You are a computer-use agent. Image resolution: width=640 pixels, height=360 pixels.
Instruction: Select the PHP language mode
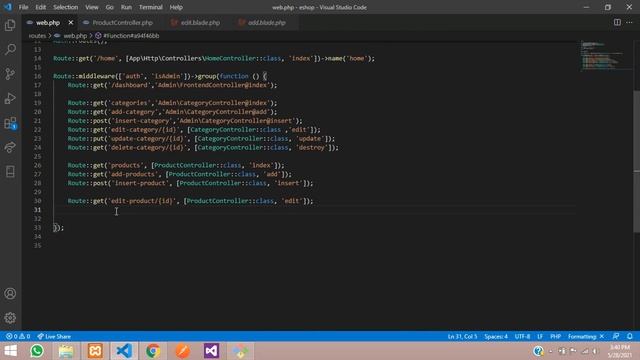[556, 336]
